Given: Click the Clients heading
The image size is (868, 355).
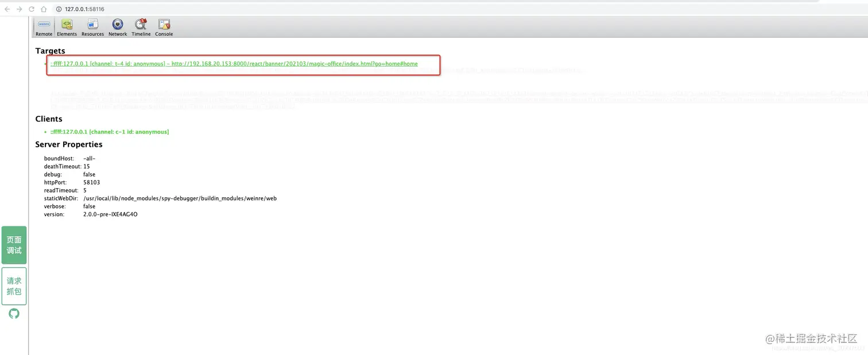Looking at the screenshot, I should [x=49, y=119].
